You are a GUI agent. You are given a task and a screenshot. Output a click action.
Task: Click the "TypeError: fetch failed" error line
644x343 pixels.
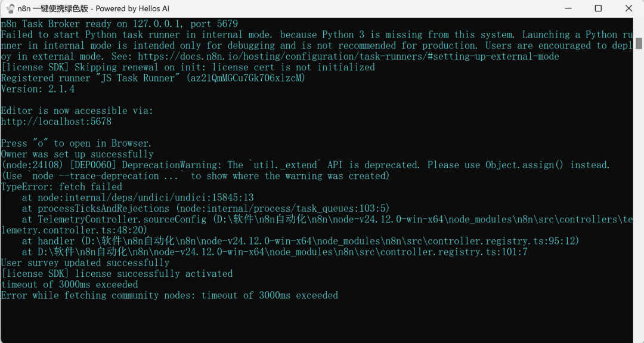pyautogui.click(x=61, y=187)
